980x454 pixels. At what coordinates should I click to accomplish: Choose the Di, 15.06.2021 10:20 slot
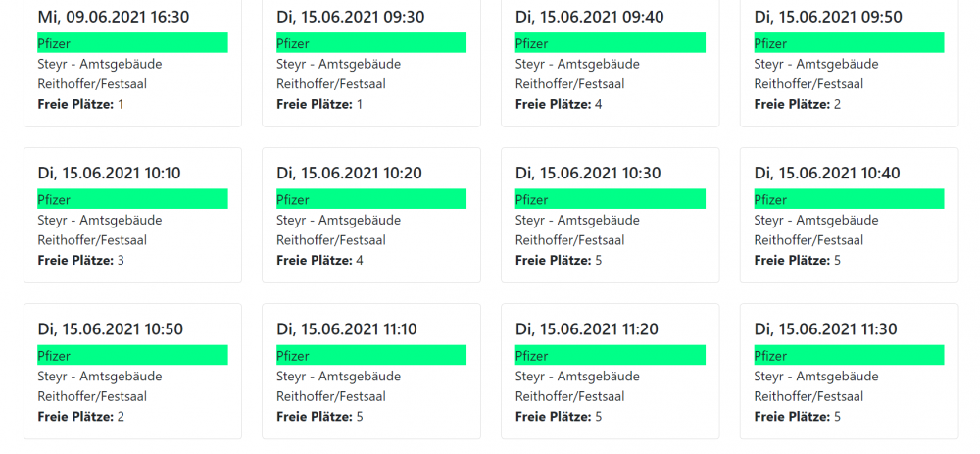pos(371,215)
